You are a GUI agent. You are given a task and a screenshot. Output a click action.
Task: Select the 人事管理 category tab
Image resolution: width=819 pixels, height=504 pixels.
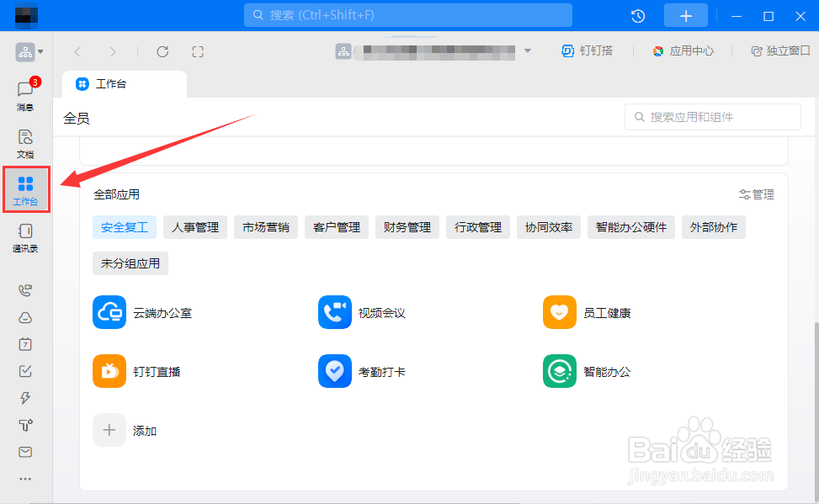point(195,227)
